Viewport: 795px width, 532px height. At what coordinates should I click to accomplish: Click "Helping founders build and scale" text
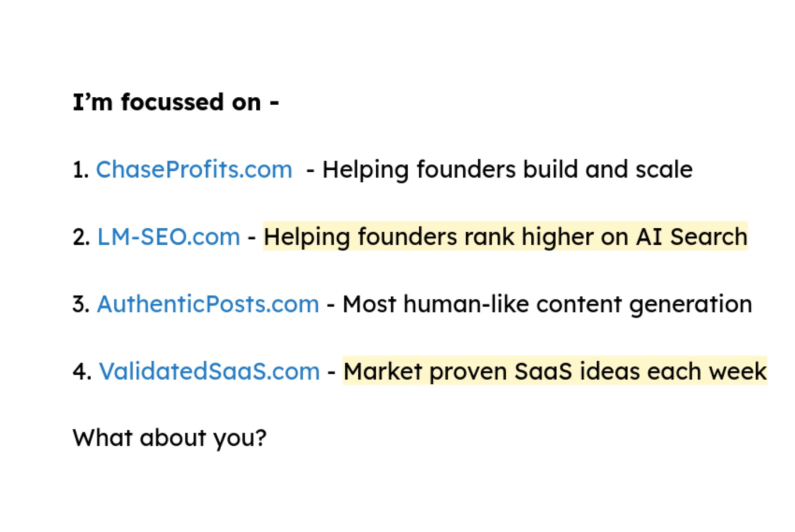coord(507,170)
